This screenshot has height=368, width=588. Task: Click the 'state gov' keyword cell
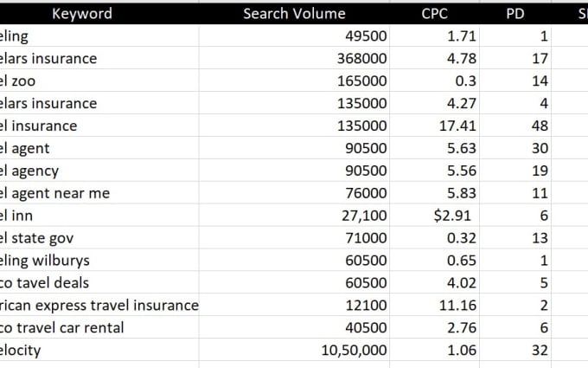[x=99, y=238]
